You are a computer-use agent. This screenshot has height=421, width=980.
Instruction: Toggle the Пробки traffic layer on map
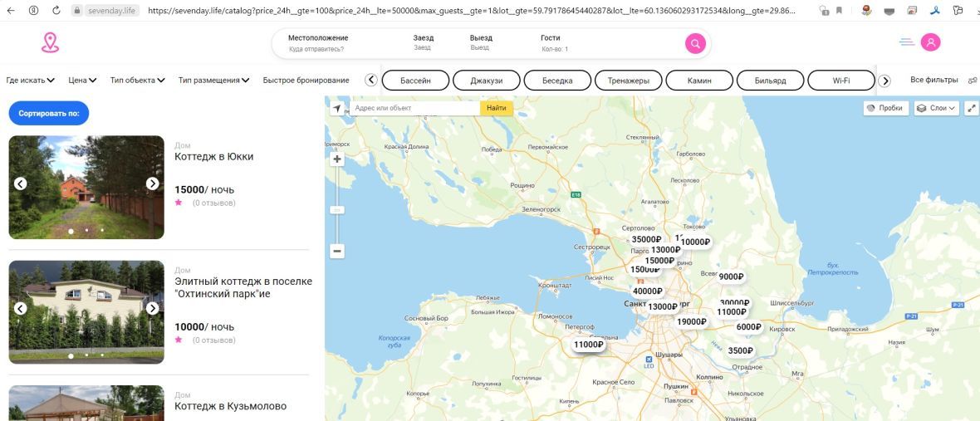pos(887,108)
